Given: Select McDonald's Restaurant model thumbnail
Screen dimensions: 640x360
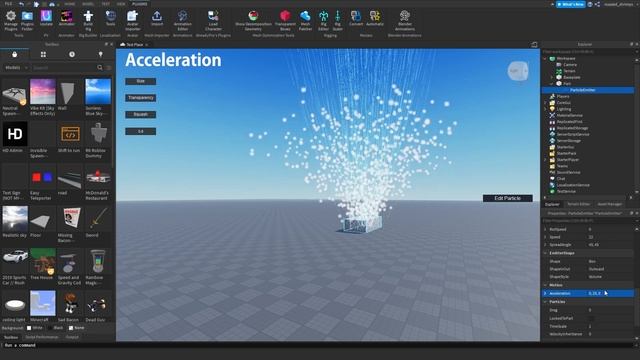Looking at the screenshot, I should (98, 177).
